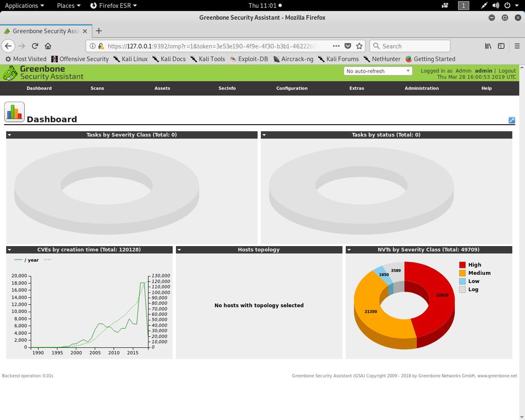Open the Extras menu
Image resolution: width=525 pixels, height=420 pixels.
point(357,88)
